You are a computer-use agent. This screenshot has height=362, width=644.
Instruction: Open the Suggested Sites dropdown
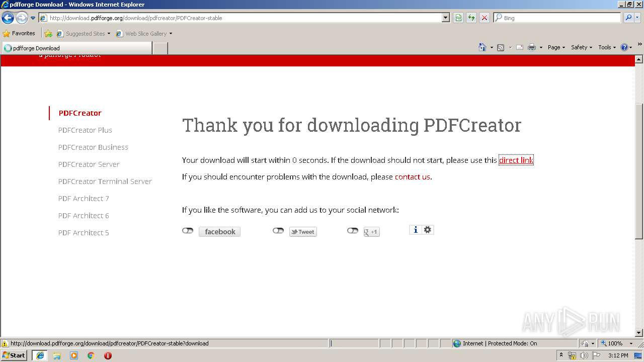tap(84, 34)
